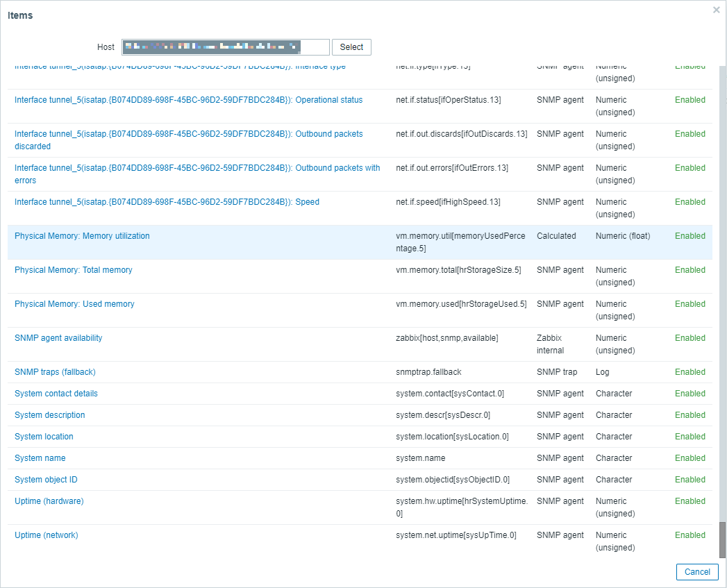Open the Physical Memory: Memory utilization item

[x=82, y=235]
